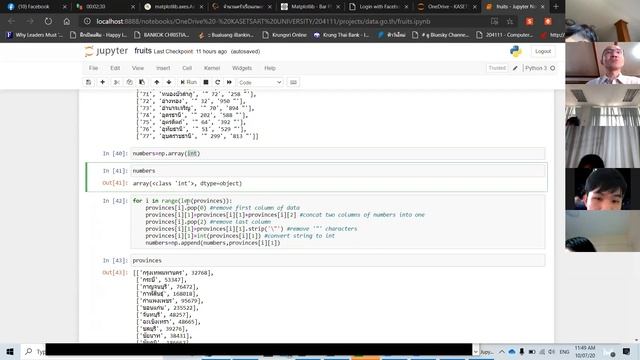Select the In [42] for-loop code cell
The height and width of the screenshot is (360, 640).
[x=338, y=222]
